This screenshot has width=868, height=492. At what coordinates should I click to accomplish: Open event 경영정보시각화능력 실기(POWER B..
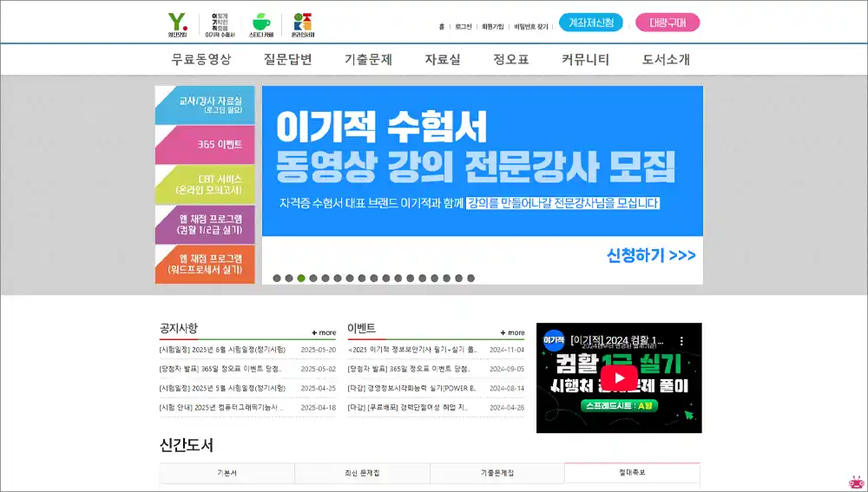click(x=411, y=388)
